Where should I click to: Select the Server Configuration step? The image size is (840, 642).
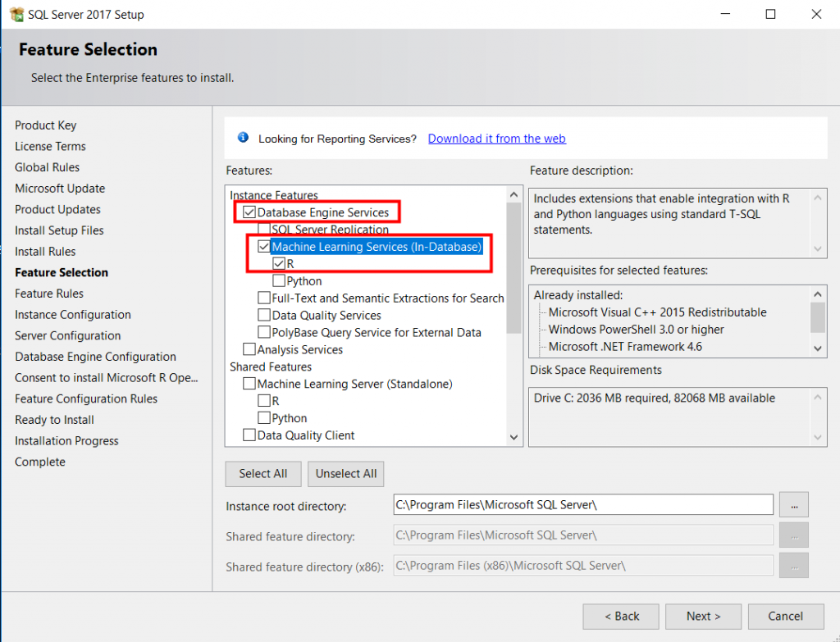(x=68, y=335)
